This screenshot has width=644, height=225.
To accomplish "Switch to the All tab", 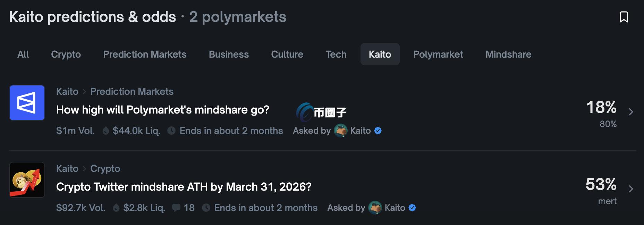I will point(23,54).
